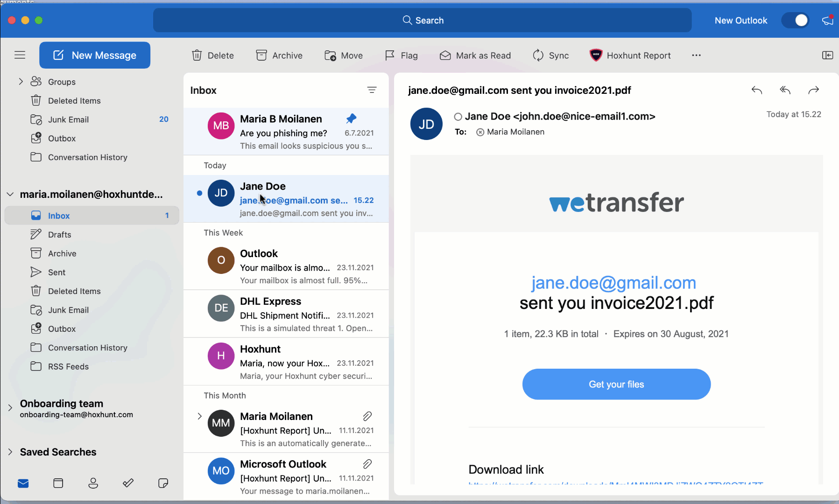839x504 pixels.
Task: Open the Outlook mailbox almost full email
Action: 286,266
